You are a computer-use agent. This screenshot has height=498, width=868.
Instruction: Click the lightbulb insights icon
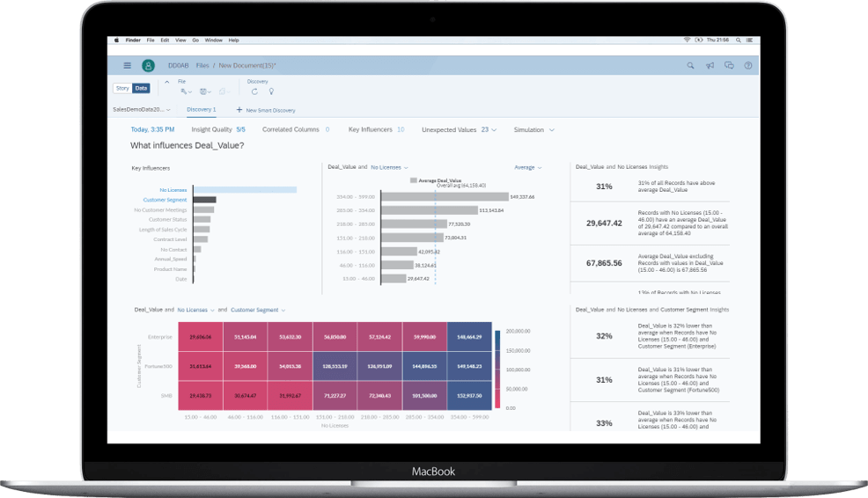point(271,92)
